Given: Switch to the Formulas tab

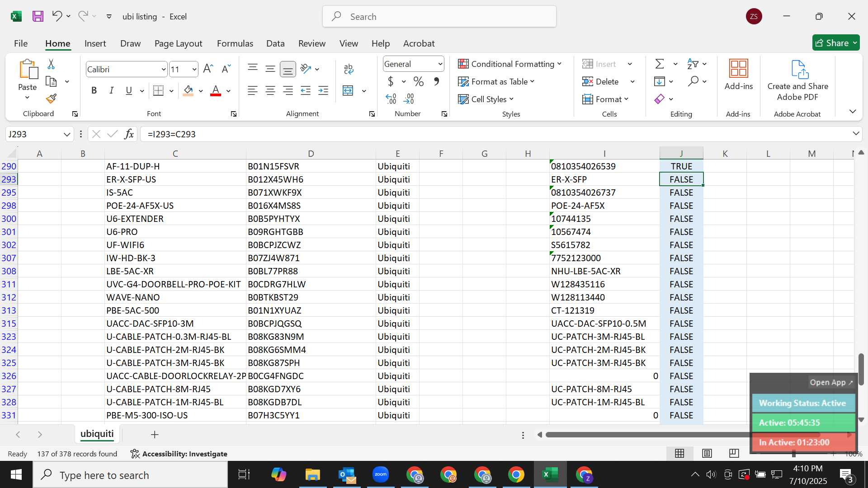Looking at the screenshot, I should tap(235, 43).
